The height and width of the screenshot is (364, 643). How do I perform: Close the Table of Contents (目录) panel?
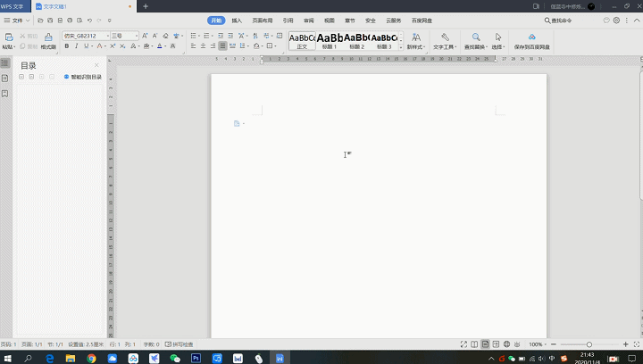coord(97,65)
